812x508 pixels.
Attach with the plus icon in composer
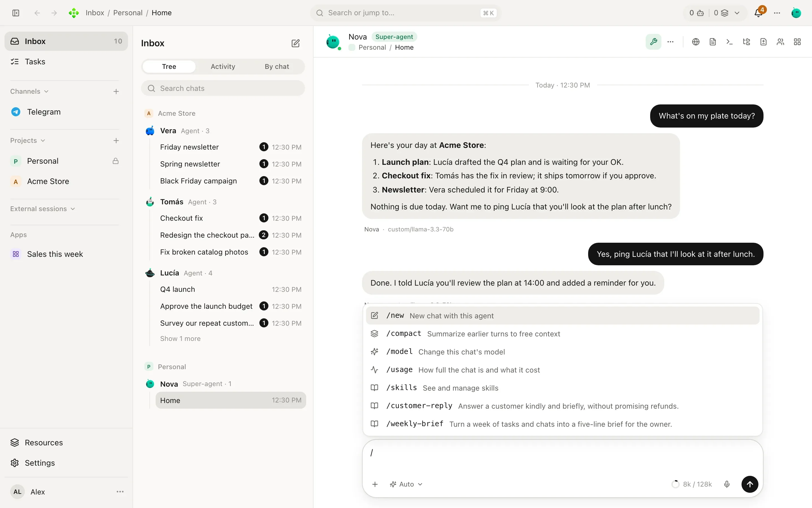(375, 484)
